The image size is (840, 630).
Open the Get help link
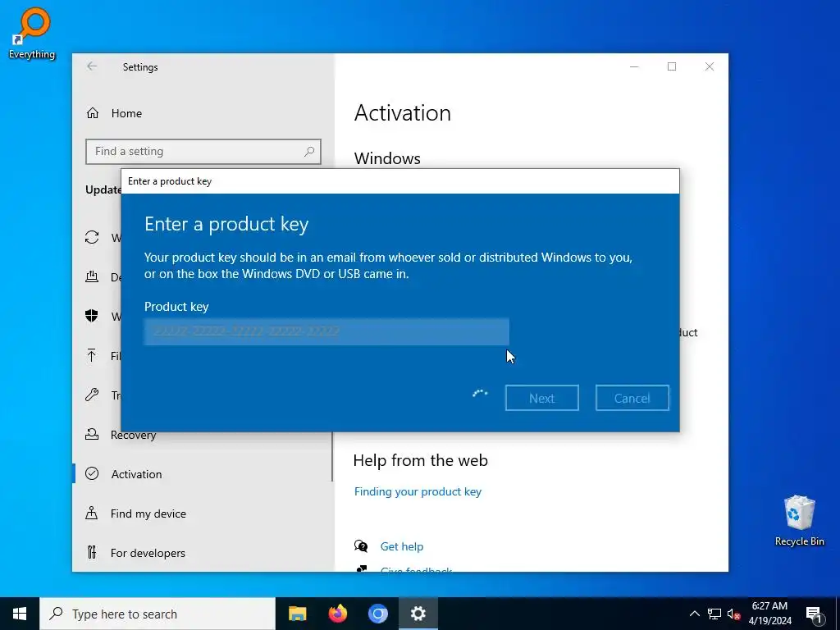tap(402, 546)
